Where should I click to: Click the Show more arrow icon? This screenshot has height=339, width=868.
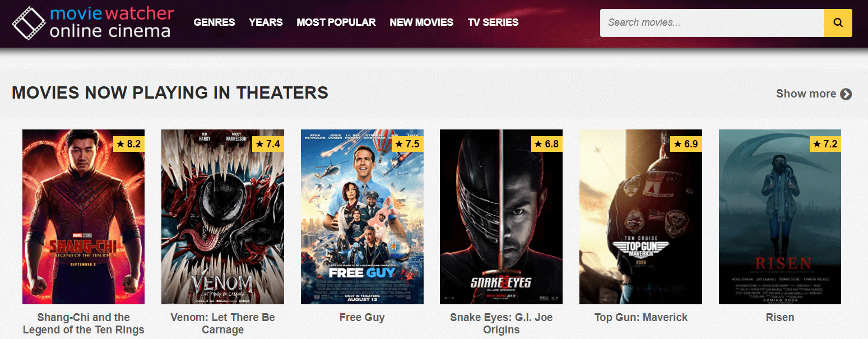[846, 94]
